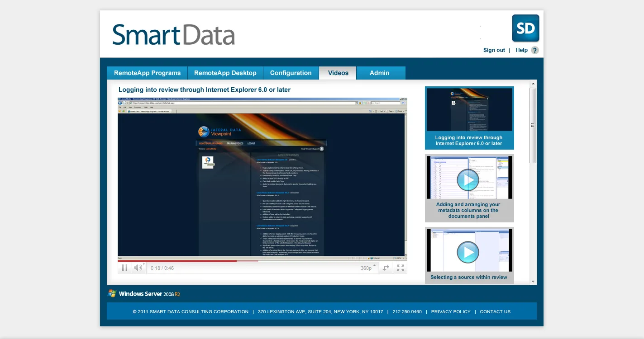This screenshot has height=339, width=644.
Task: Open the Contact Us footer link
Action: pos(495,311)
